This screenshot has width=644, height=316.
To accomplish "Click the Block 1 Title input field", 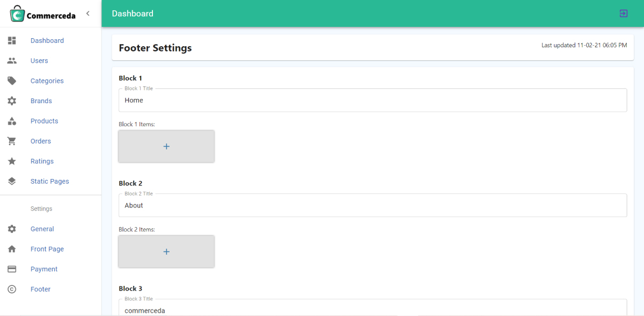I will click(372, 100).
